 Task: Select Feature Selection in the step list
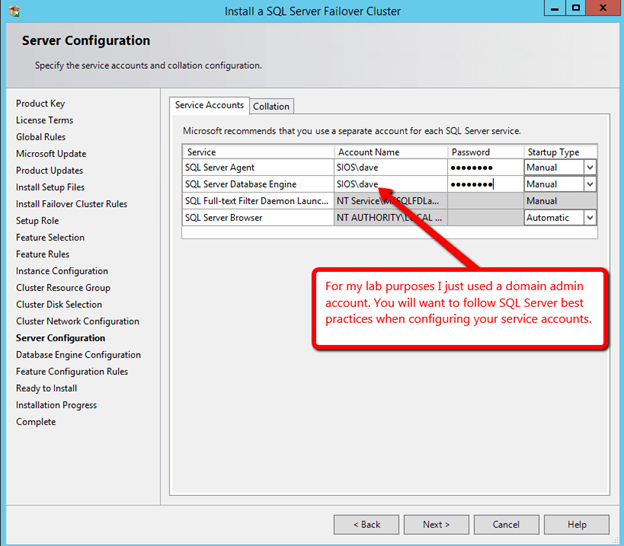coord(50,238)
